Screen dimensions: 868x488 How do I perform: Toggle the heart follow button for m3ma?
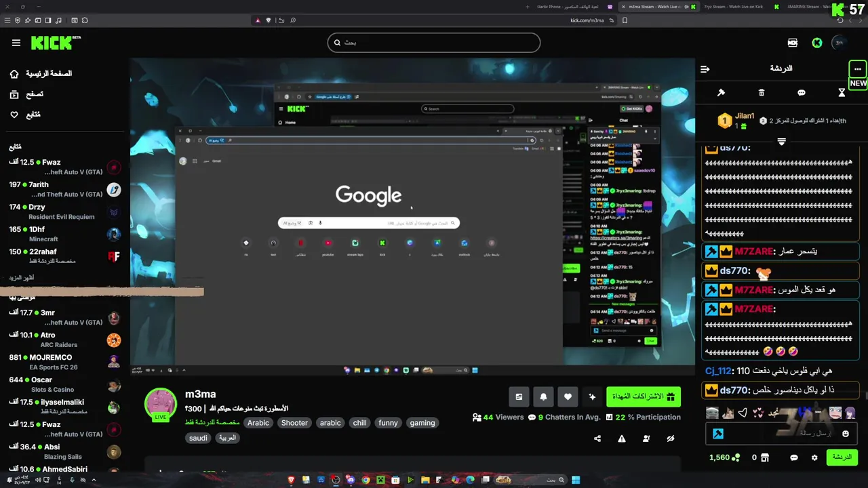point(568,397)
